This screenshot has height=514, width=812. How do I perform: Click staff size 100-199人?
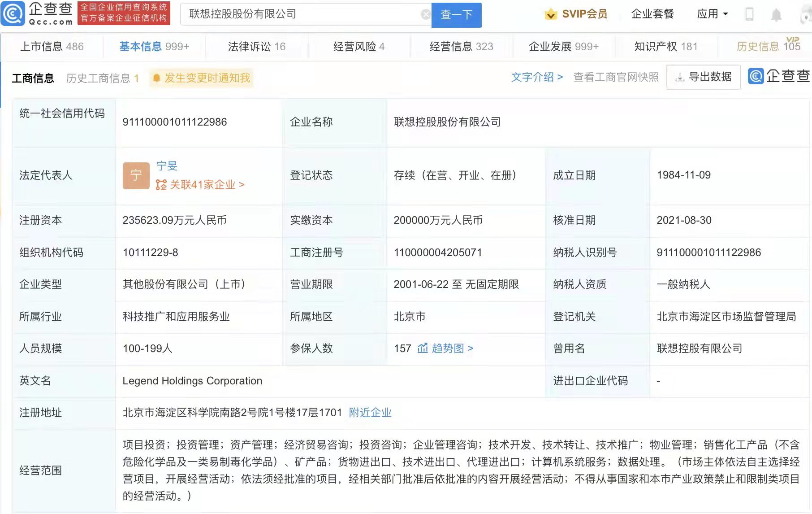[148, 348]
